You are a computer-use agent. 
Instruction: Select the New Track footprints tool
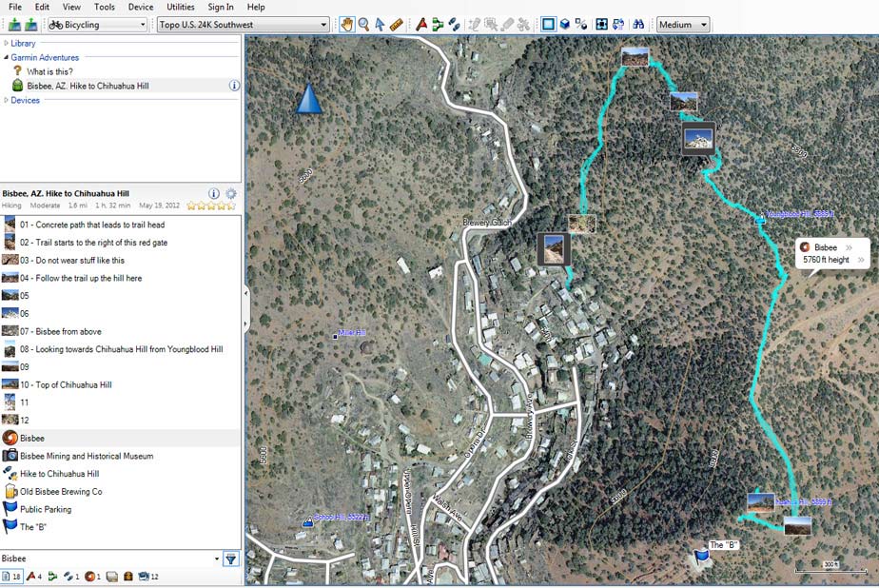coord(454,25)
